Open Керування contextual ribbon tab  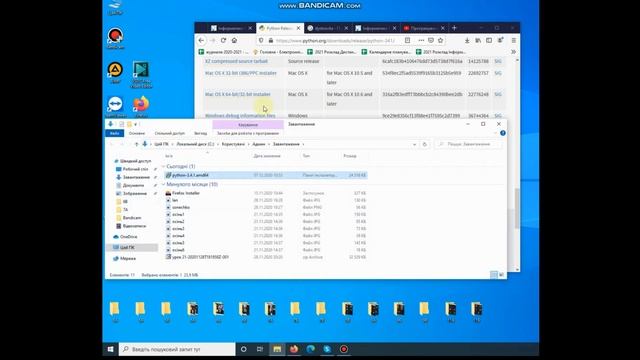(248, 124)
